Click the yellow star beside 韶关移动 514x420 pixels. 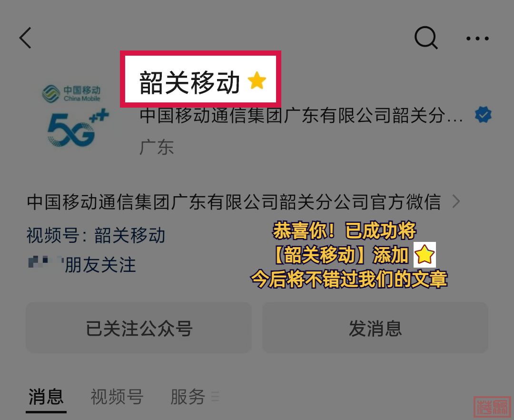click(x=257, y=80)
